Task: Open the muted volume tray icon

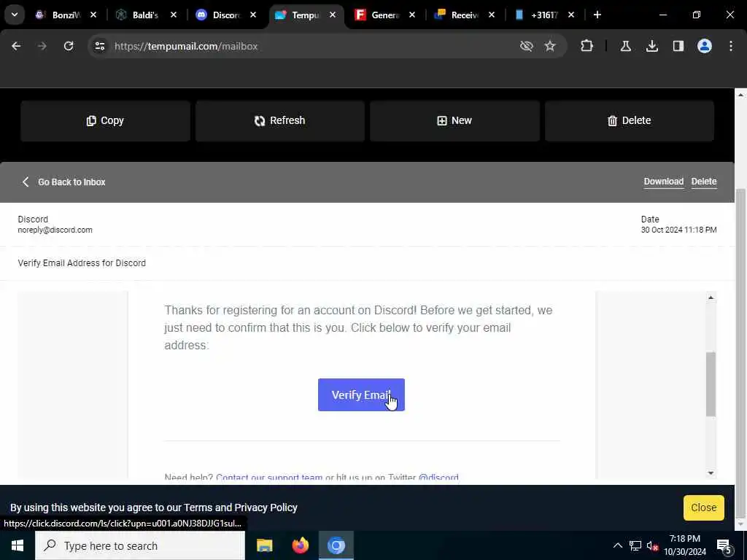Action: pos(652,545)
